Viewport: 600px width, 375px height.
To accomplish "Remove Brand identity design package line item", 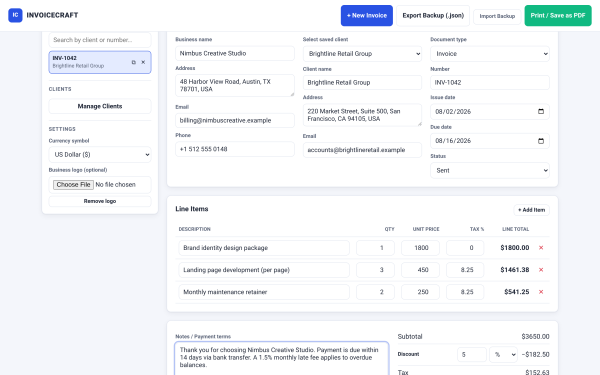I will [x=541, y=248].
